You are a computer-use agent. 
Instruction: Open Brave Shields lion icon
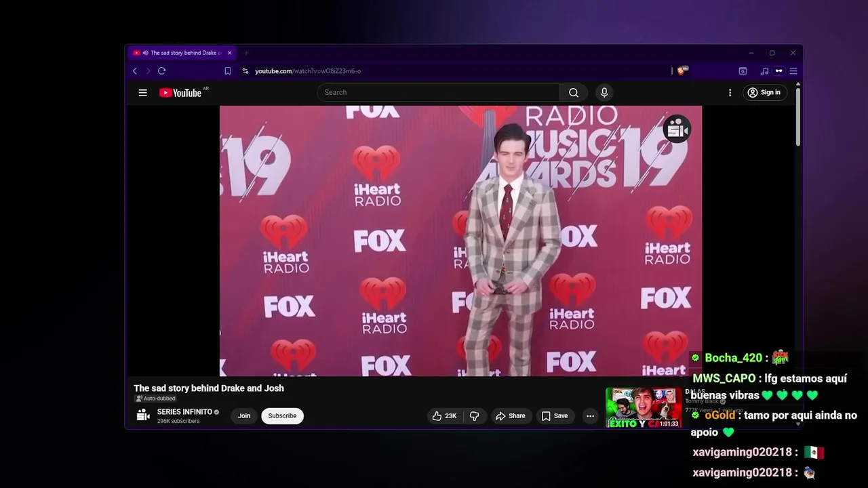pyautogui.click(x=682, y=70)
